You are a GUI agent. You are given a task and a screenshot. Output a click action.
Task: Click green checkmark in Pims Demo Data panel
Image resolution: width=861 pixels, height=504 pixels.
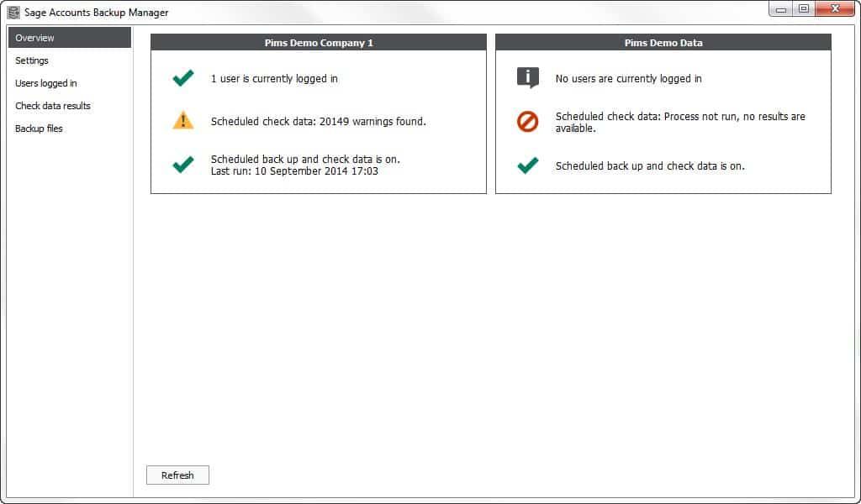click(x=528, y=165)
